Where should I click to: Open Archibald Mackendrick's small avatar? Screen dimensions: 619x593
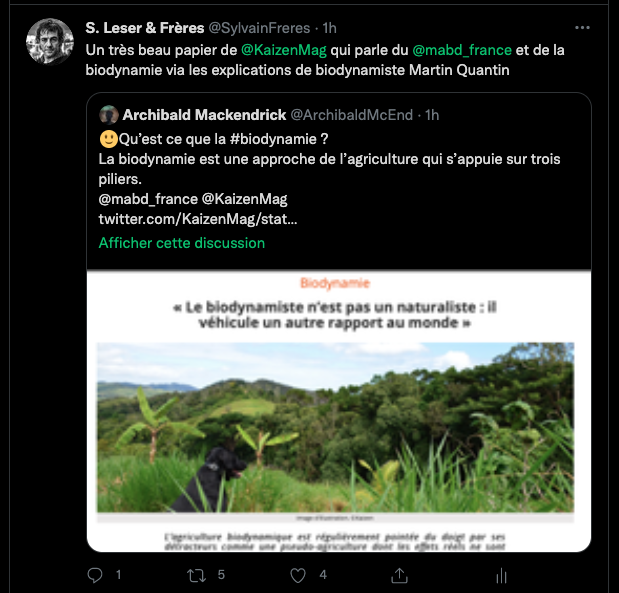click(109, 115)
